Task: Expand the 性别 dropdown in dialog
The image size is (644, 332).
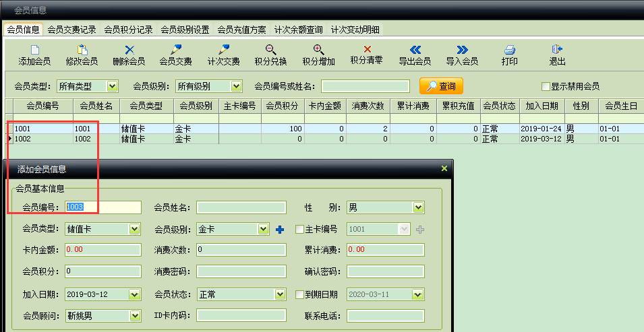Action: (x=418, y=207)
